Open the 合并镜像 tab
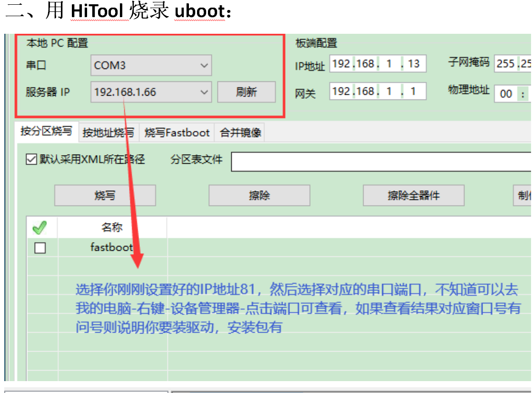The width and height of the screenshot is (532, 393). [240, 133]
